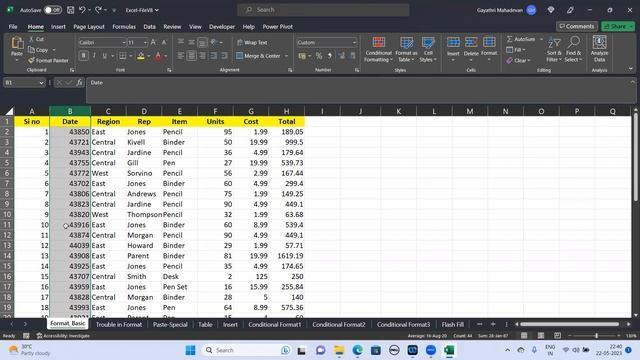This screenshot has height=360, width=640.
Task: Apply the red font color
Action: coord(158,56)
